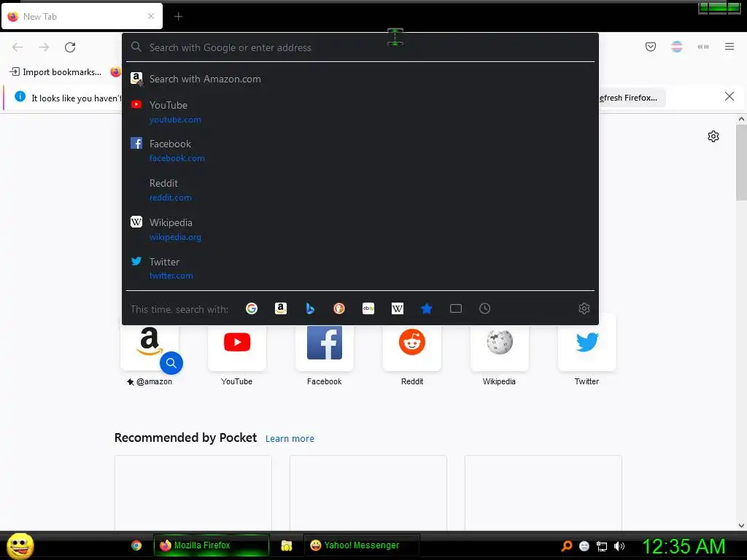This screenshot has height=560, width=747.
Task: Click the blue search badge on Amazon tile
Action: pos(171,363)
